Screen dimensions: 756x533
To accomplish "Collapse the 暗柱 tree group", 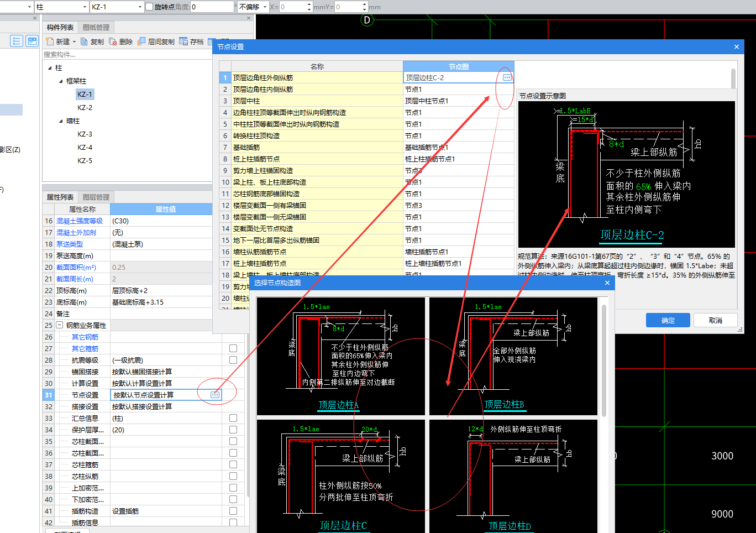I will click(61, 121).
